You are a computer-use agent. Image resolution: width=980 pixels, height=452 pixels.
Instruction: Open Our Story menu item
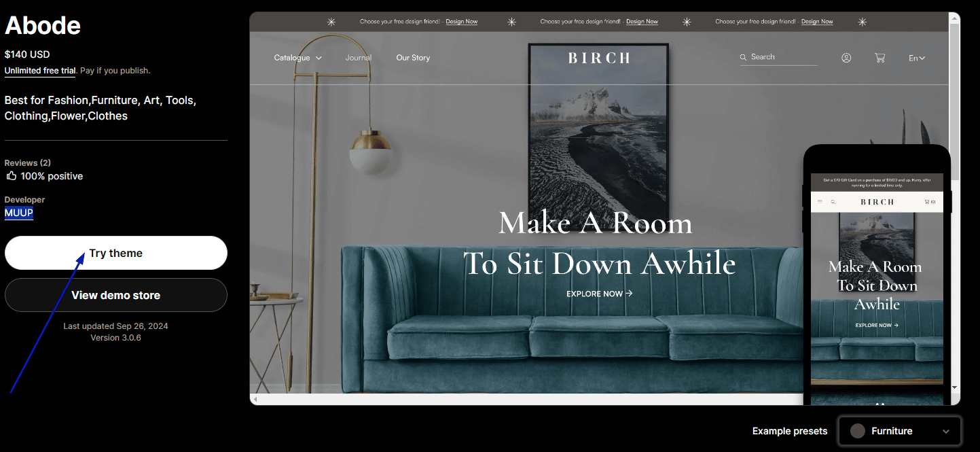click(413, 58)
